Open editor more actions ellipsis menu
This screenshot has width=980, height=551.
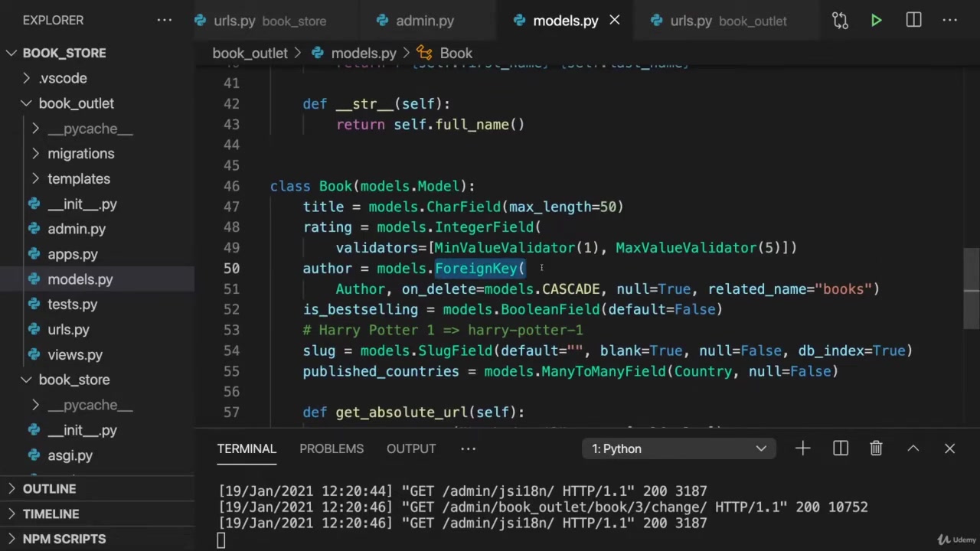coord(950,21)
